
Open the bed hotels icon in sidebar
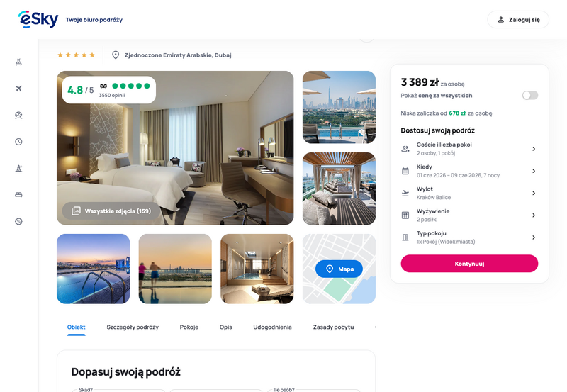tap(19, 195)
